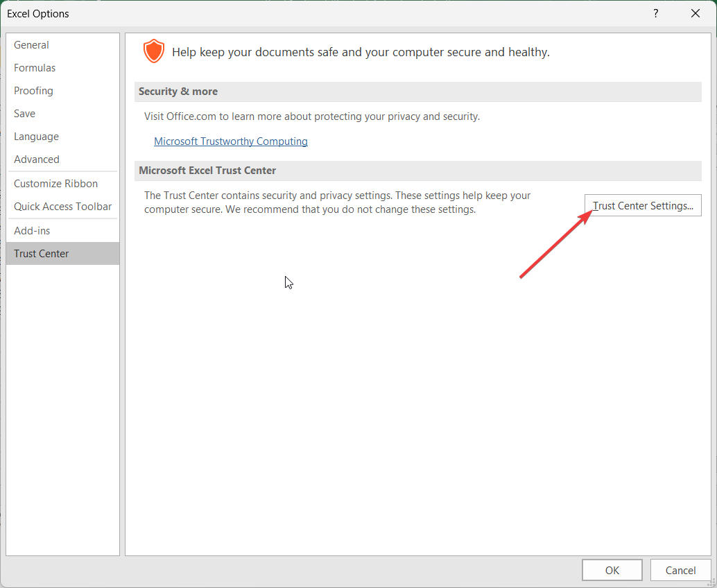This screenshot has height=588, width=717.
Task: Open Quick Access Toolbar settings
Action: 62,206
